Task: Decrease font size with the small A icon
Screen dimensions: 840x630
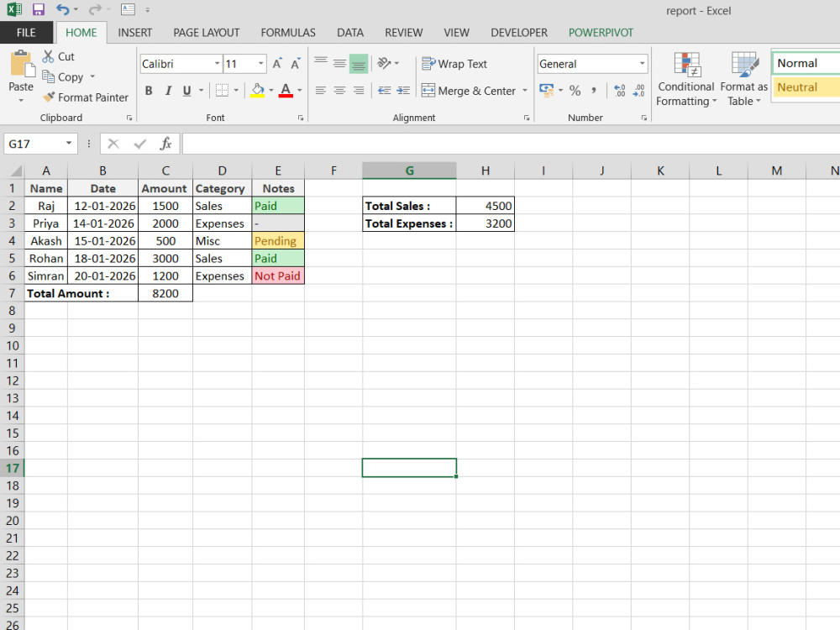Action: coord(295,64)
